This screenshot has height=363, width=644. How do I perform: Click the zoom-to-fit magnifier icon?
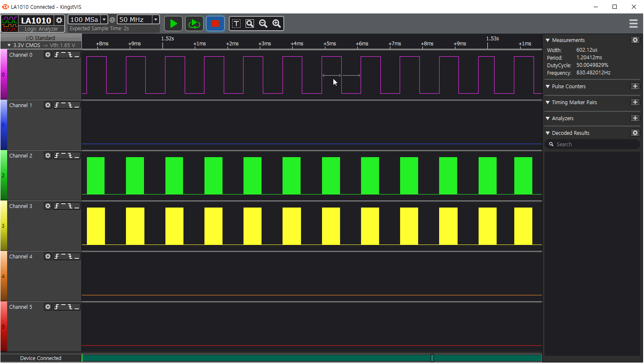tap(250, 24)
